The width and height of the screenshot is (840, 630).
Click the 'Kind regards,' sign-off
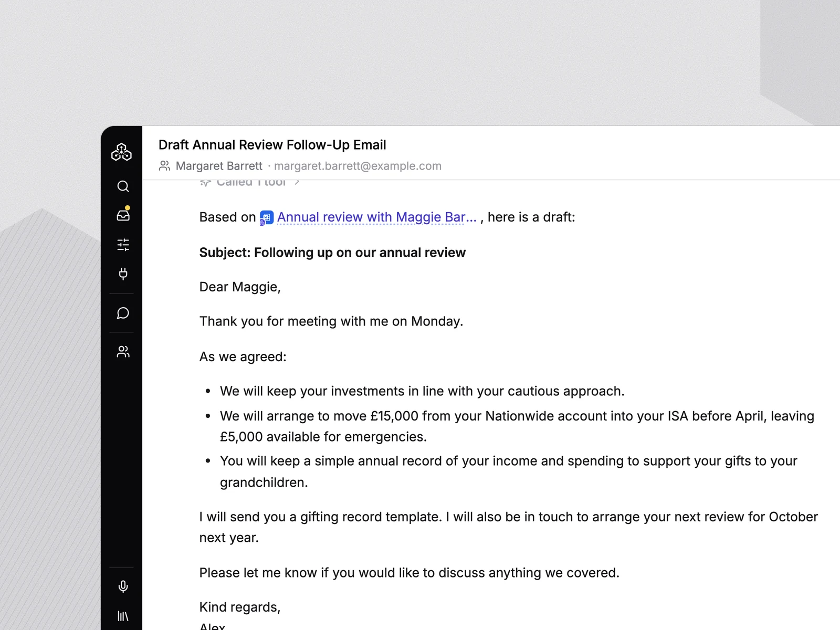(x=240, y=607)
